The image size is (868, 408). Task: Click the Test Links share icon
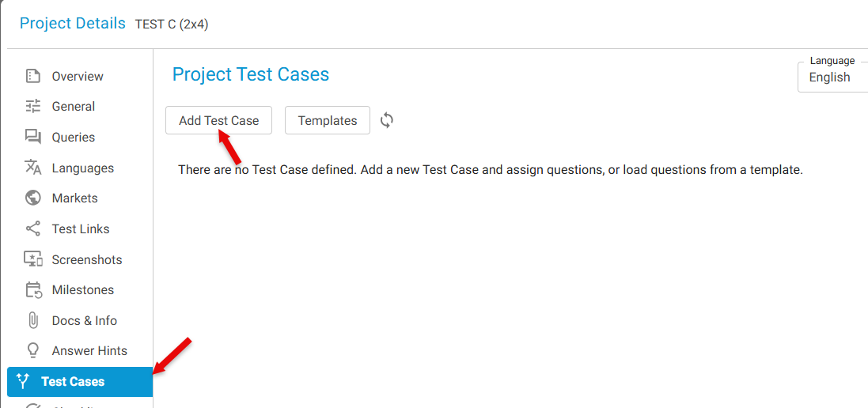click(x=33, y=229)
